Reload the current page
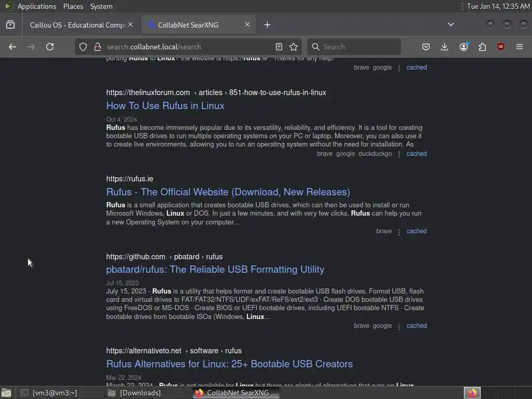 [x=50, y=47]
